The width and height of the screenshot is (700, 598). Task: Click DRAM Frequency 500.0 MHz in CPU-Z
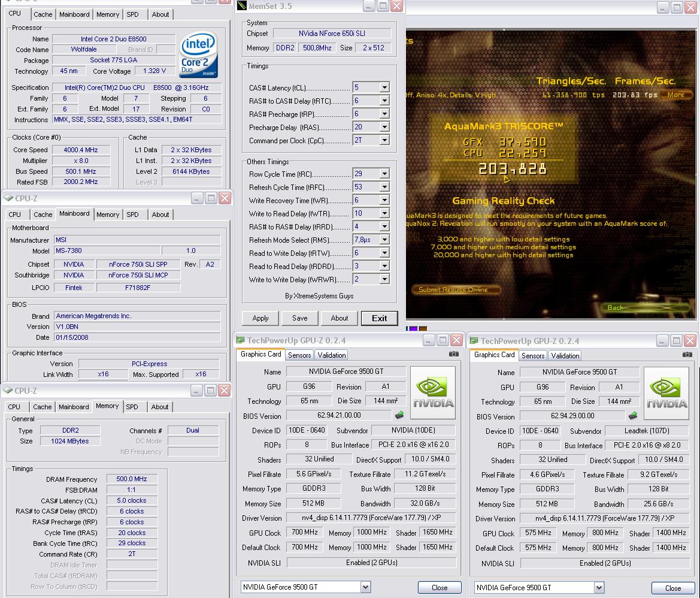(x=132, y=479)
